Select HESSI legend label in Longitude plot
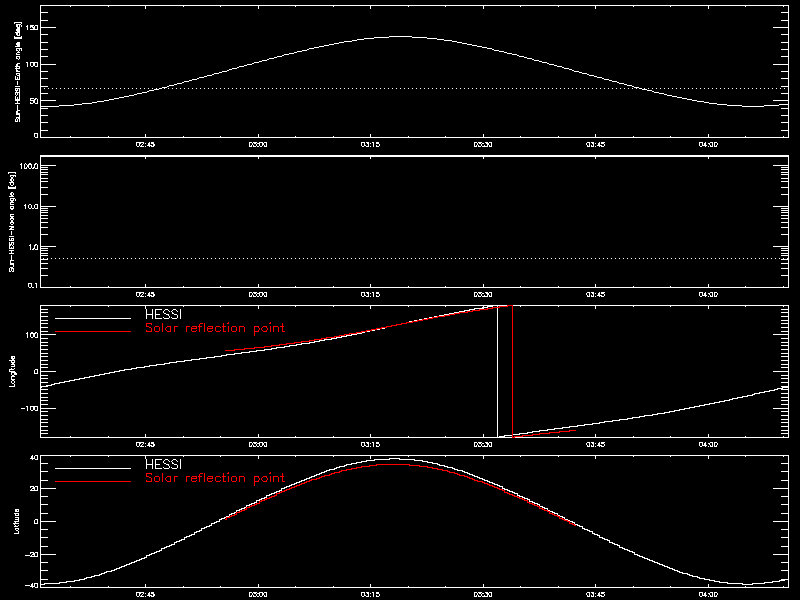 163,314
